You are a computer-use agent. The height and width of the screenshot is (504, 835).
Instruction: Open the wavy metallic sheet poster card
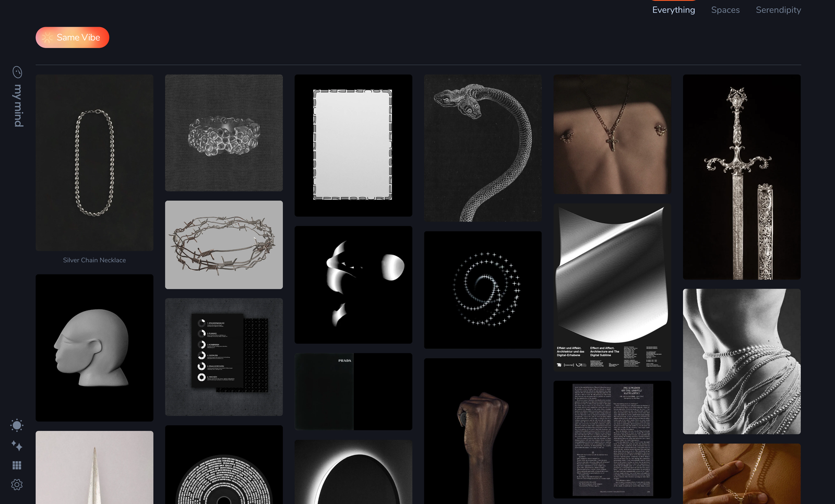tap(612, 287)
